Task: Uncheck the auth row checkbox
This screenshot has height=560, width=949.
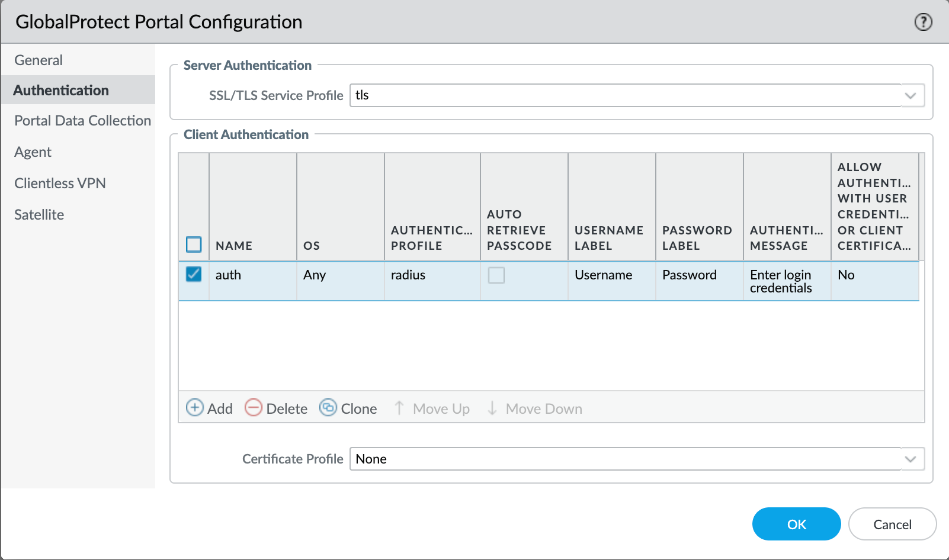Action: [194, 274]
